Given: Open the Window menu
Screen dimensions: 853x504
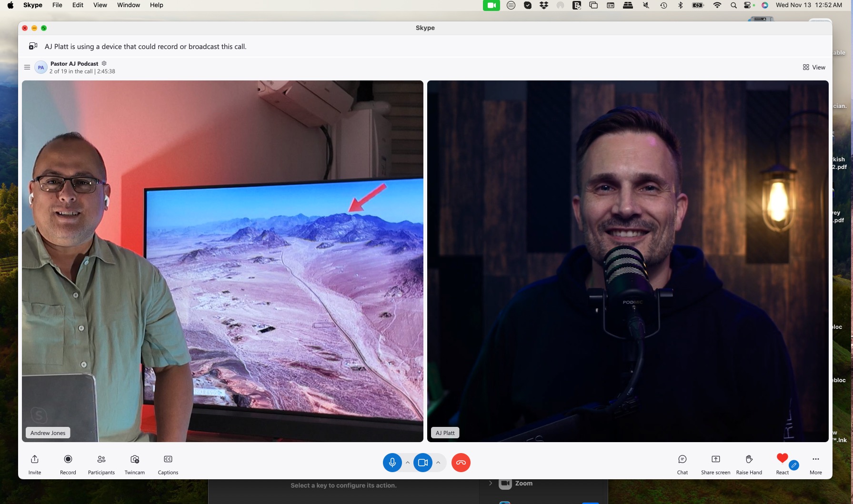Looking at the screenshot, I should (x=129, y=5).
